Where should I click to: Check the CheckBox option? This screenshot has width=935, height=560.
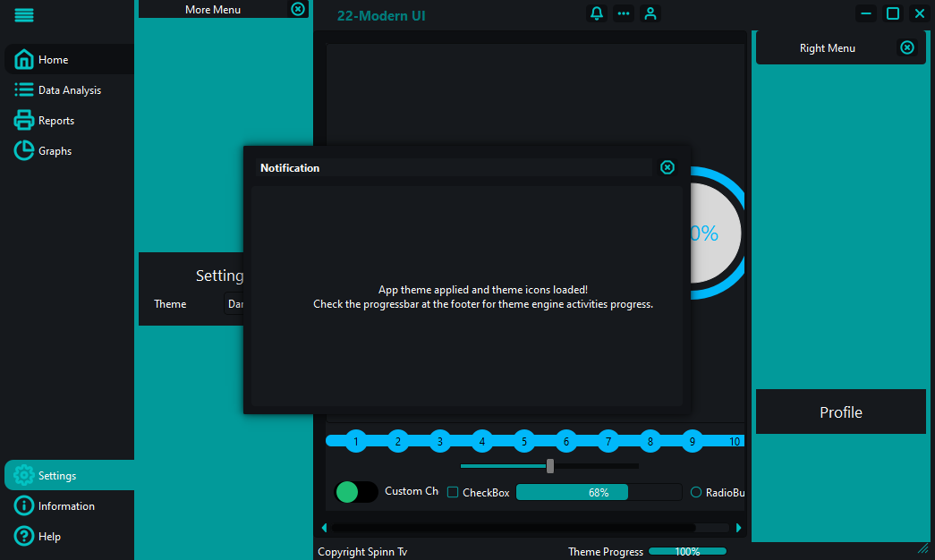pyautogui.click(x=453, y=492)
